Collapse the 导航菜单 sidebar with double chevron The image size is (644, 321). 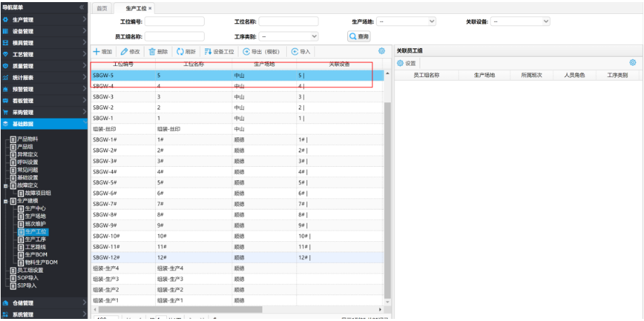click(x=81, y=7)
